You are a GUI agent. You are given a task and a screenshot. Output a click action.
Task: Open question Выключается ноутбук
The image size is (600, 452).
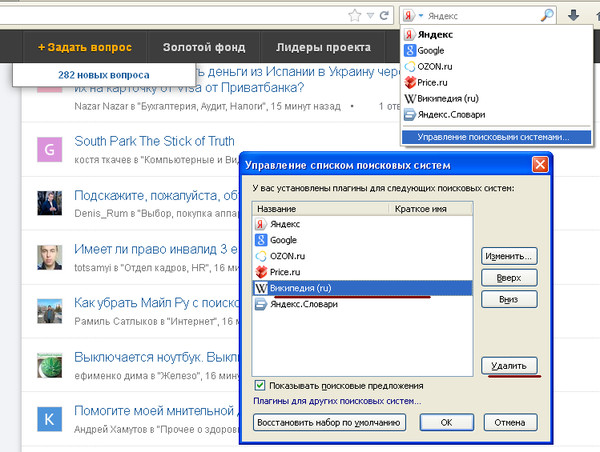[157, 357]
